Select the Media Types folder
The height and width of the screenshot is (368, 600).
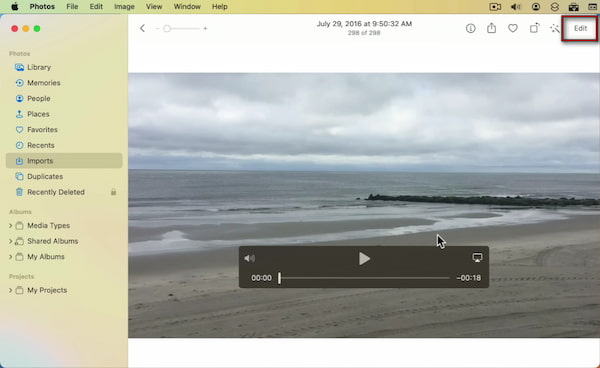coord(48,226)
